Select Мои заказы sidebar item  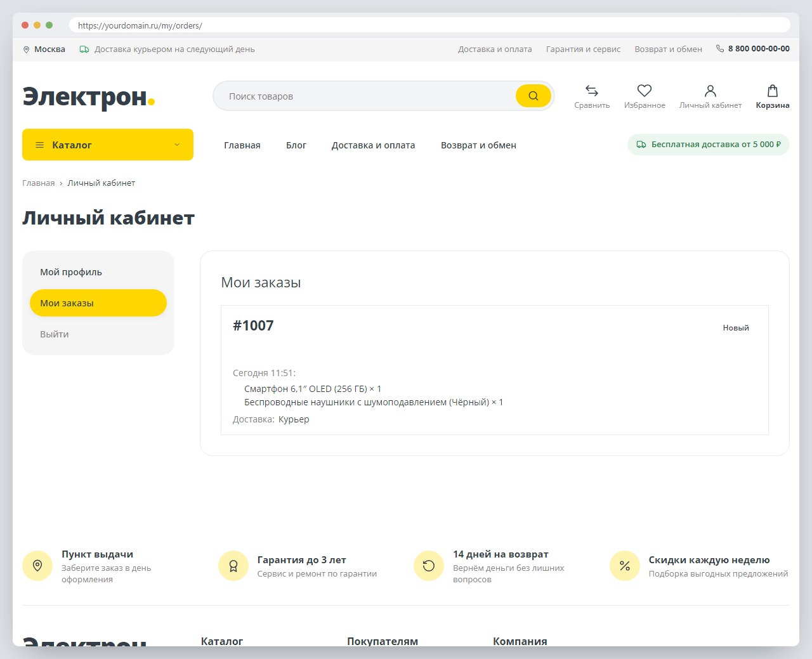click(x=98, y=303)
